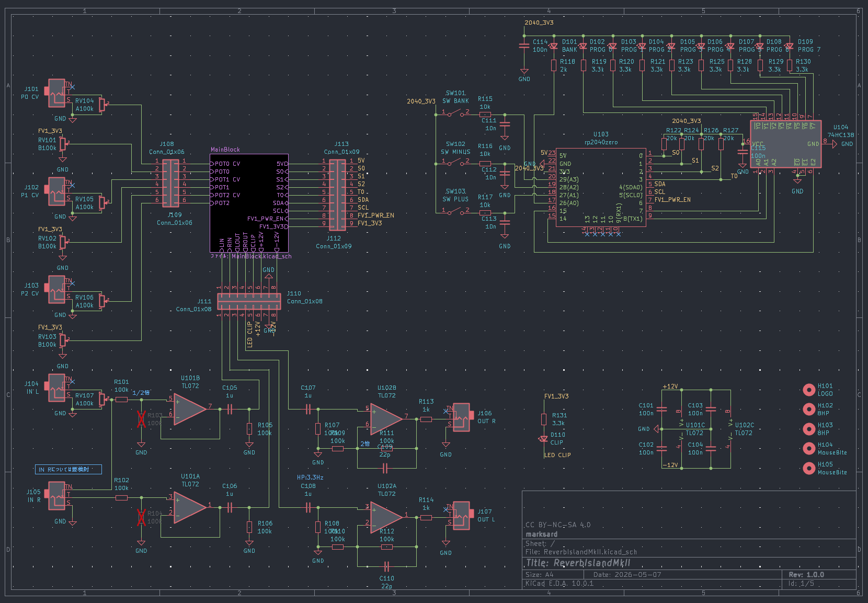The image size is (868, 603).
Task: Click the D110 CLIP LED symbol
Action: (544, 438)
